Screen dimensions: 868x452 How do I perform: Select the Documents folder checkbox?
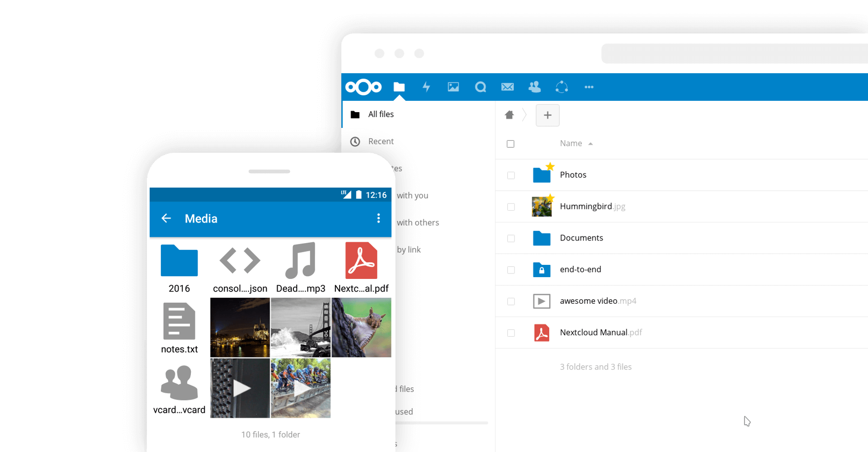511,238
